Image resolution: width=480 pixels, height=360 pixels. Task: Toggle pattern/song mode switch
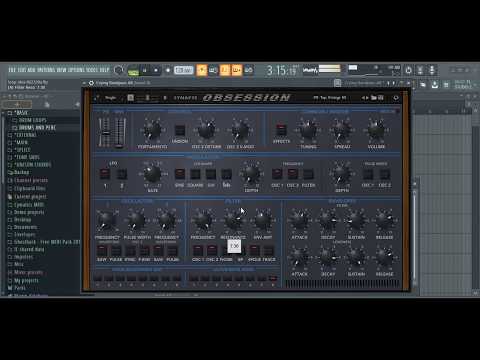pos(133,70)
